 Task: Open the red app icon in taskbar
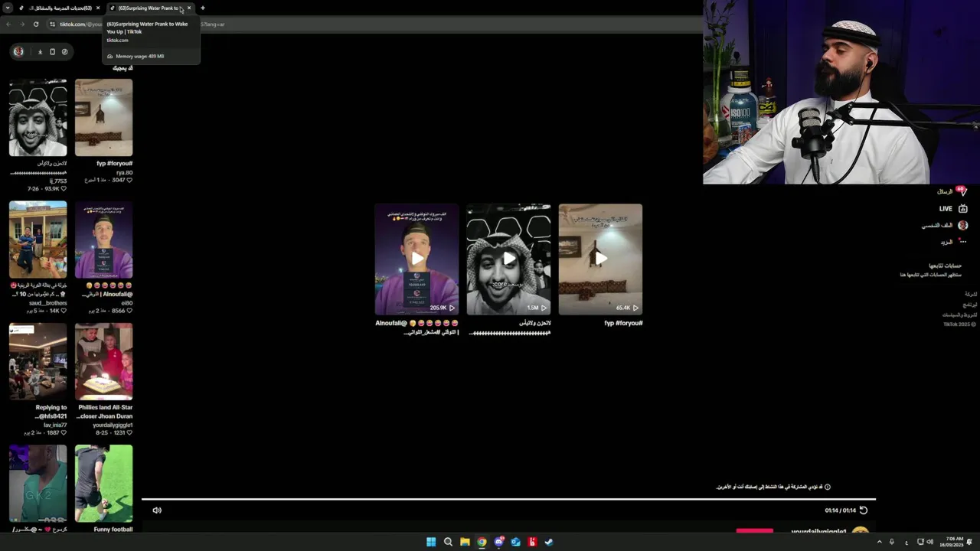[532, 542]
